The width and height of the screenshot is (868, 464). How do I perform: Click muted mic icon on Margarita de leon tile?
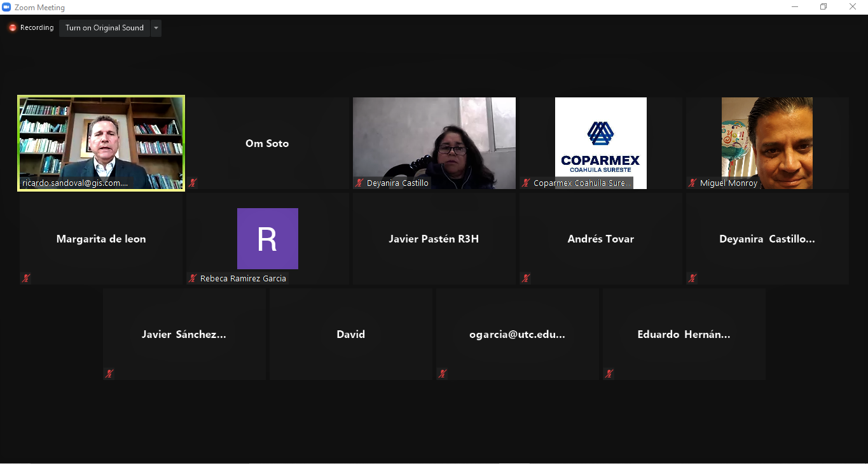click(26, 278)
